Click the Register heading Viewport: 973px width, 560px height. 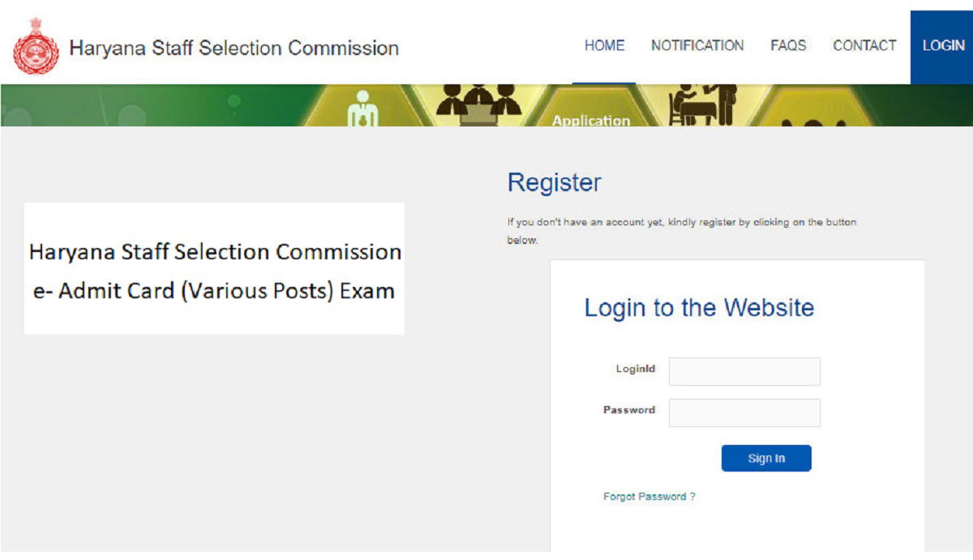[554, 183]
